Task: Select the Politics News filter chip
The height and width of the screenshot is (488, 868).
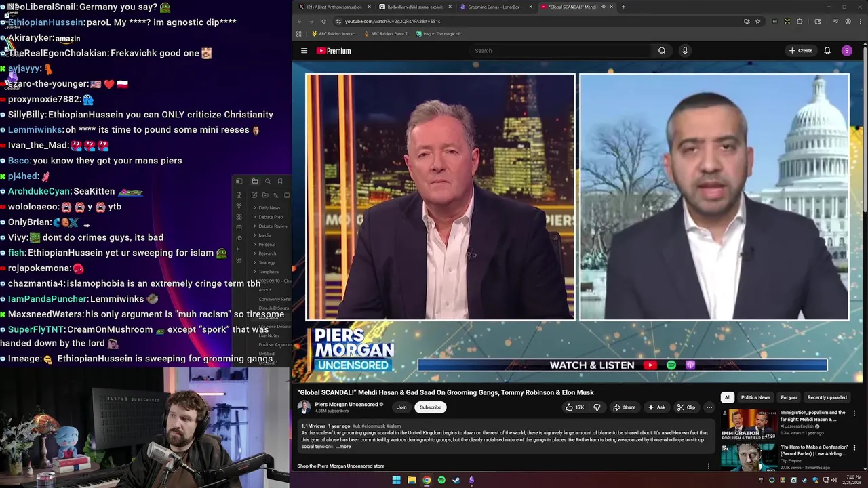Action: coord(755,397)
